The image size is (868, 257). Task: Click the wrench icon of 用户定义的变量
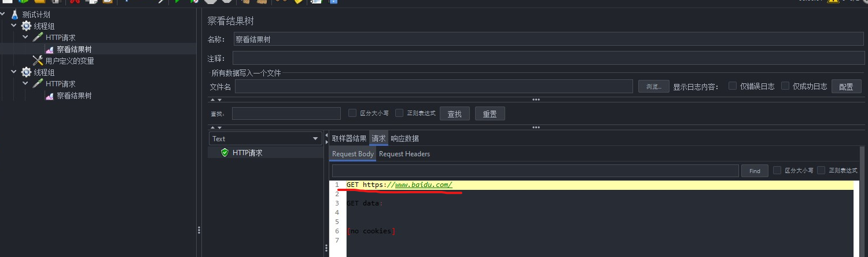point(38,61)
